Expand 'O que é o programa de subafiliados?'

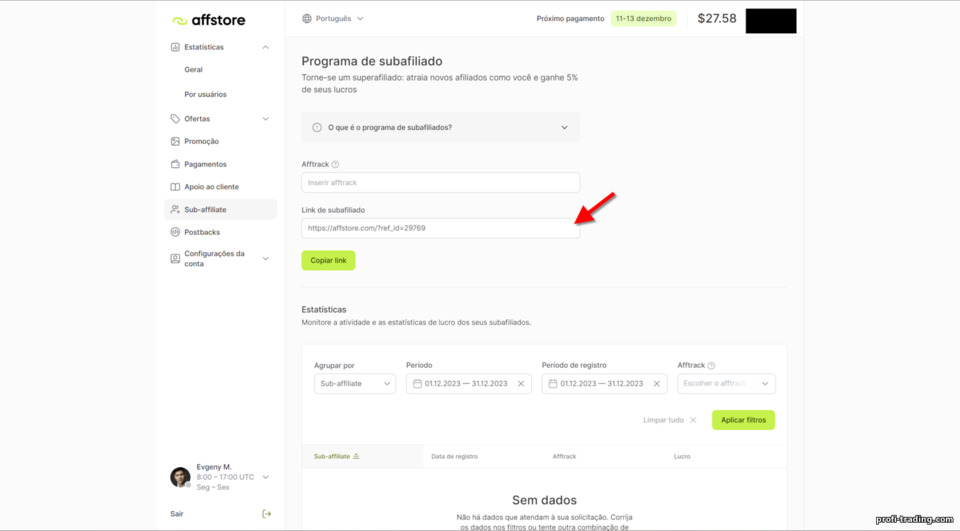click(x=440, y=127)
